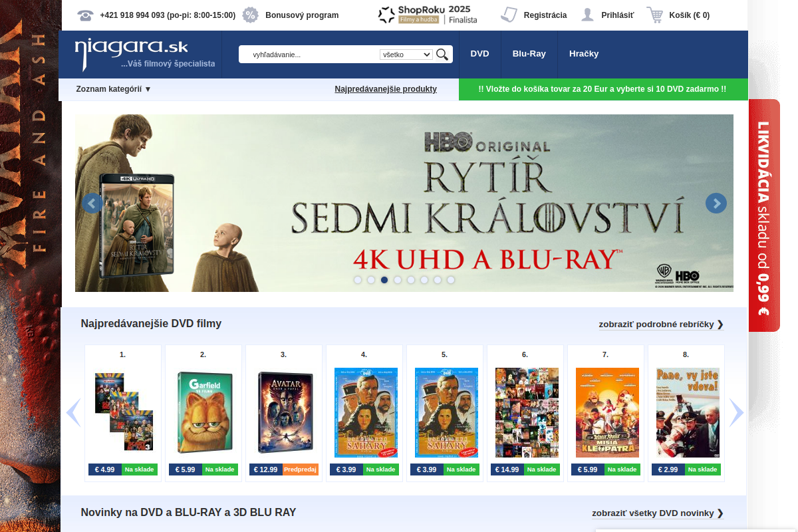Screen dimensions: 798x532
Task: Click the € 4.99 price tag
Action: [x=105, y=469]
